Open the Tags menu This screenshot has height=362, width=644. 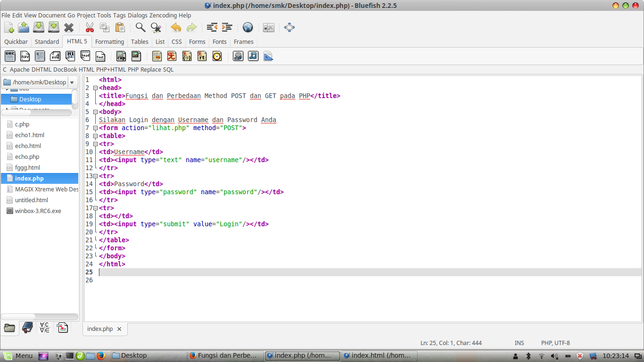pos(119,16)
